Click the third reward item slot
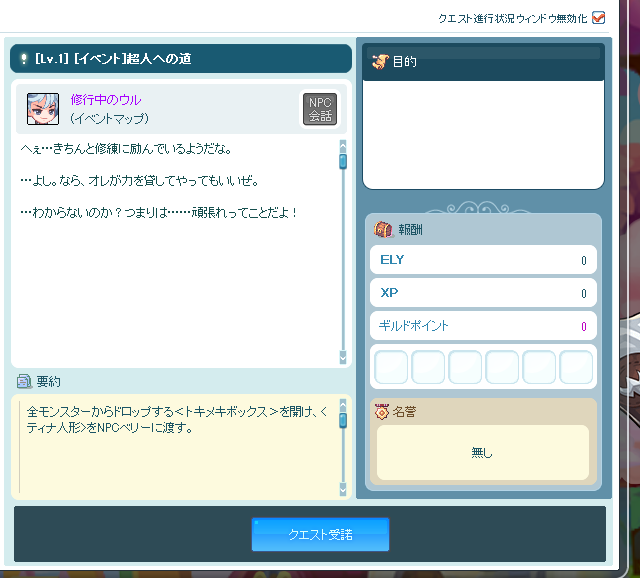The height and width of the screenshot is (578, 640). pos(465,367)
